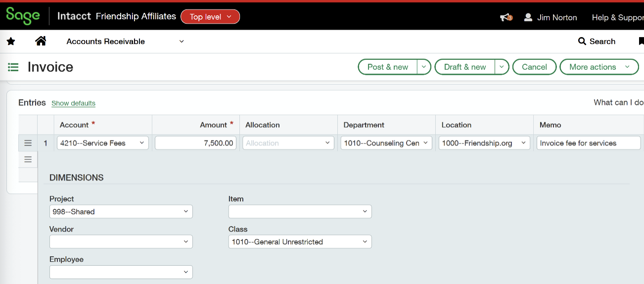Click the Post & new button
The image size is (644, 284).
(x=388, y=67)
